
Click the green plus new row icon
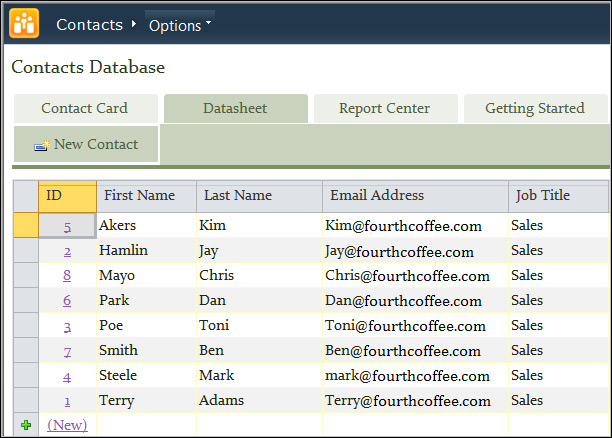26,425
